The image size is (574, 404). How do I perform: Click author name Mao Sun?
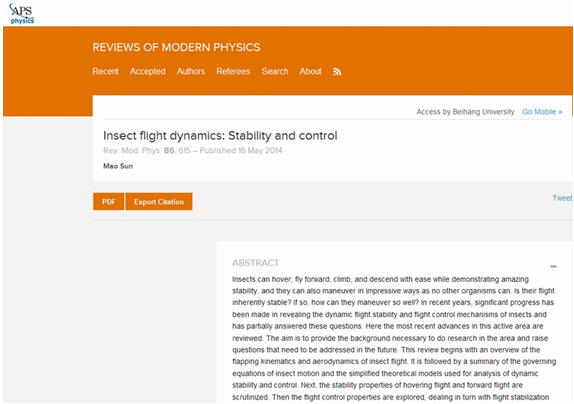(118, 166)
